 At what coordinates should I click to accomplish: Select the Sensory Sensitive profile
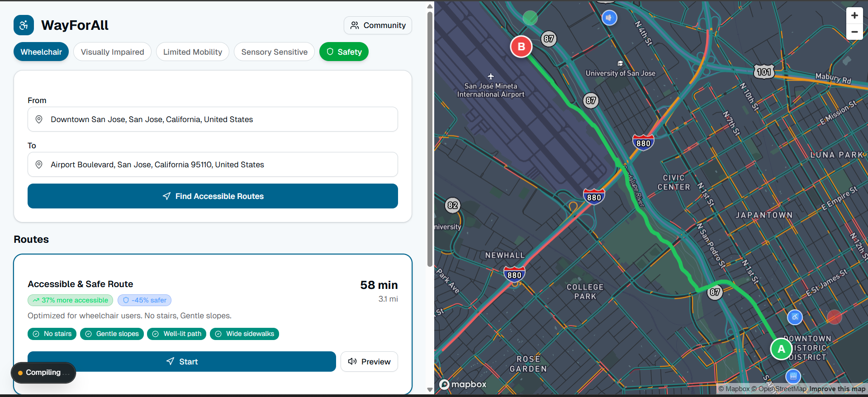274,52
